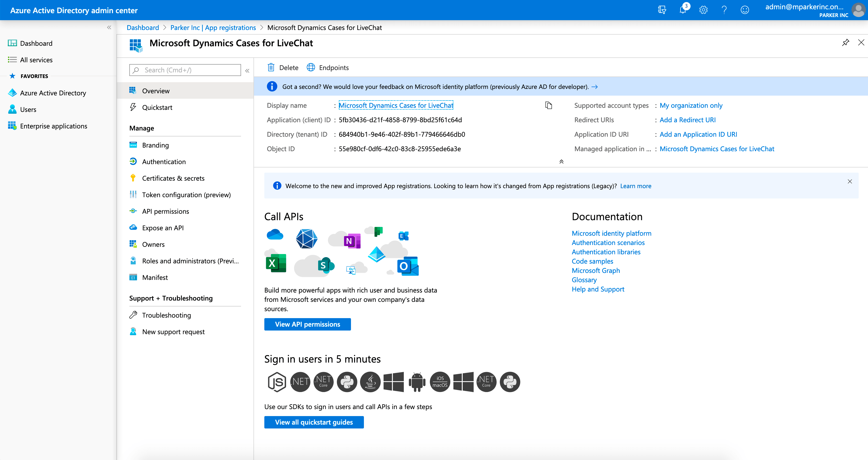Open the Code samples link
The image size is (868, 460).
tap(592, 261)
